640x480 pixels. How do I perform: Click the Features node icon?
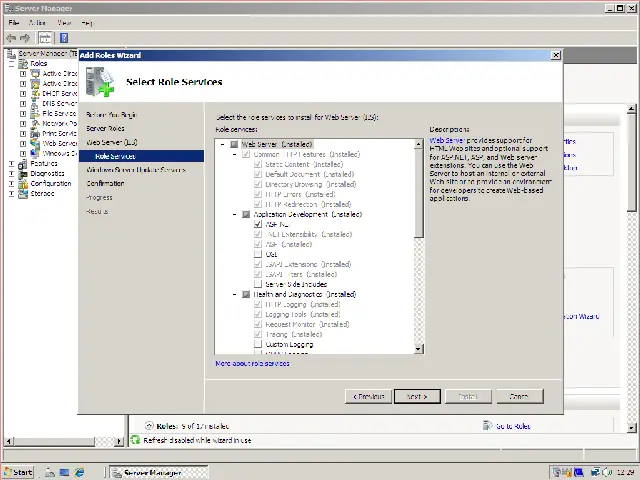coord(23,164)
